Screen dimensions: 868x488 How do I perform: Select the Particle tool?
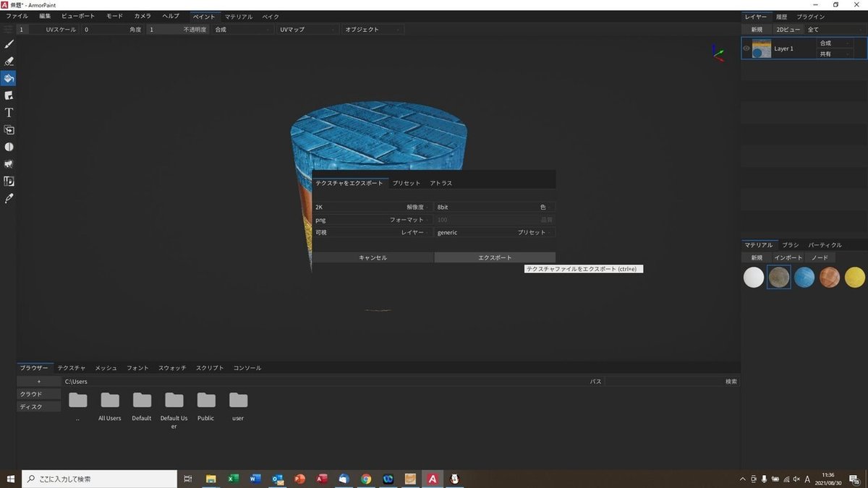(x=9, y=164)
